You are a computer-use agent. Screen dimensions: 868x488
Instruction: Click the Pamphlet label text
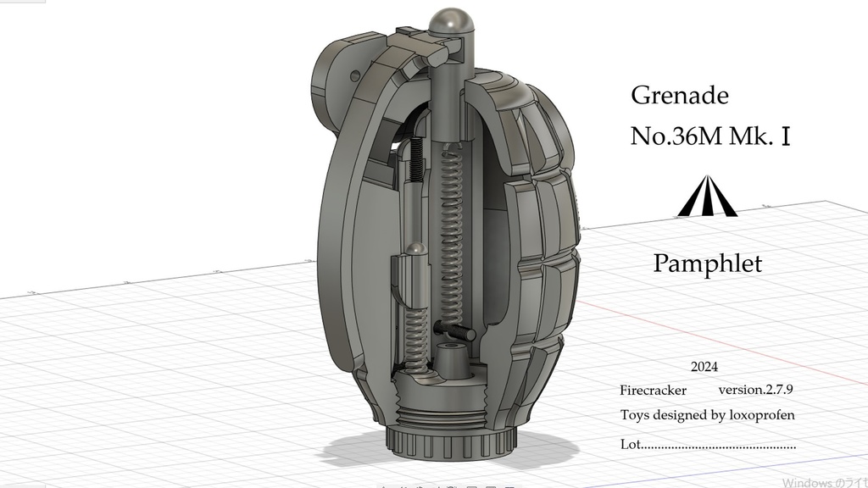[709, 263]
